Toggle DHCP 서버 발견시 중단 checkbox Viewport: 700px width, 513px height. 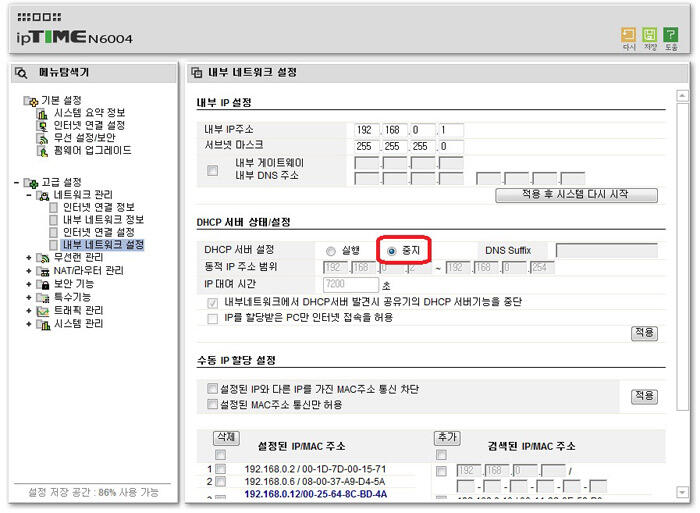[x=212, y=303]
